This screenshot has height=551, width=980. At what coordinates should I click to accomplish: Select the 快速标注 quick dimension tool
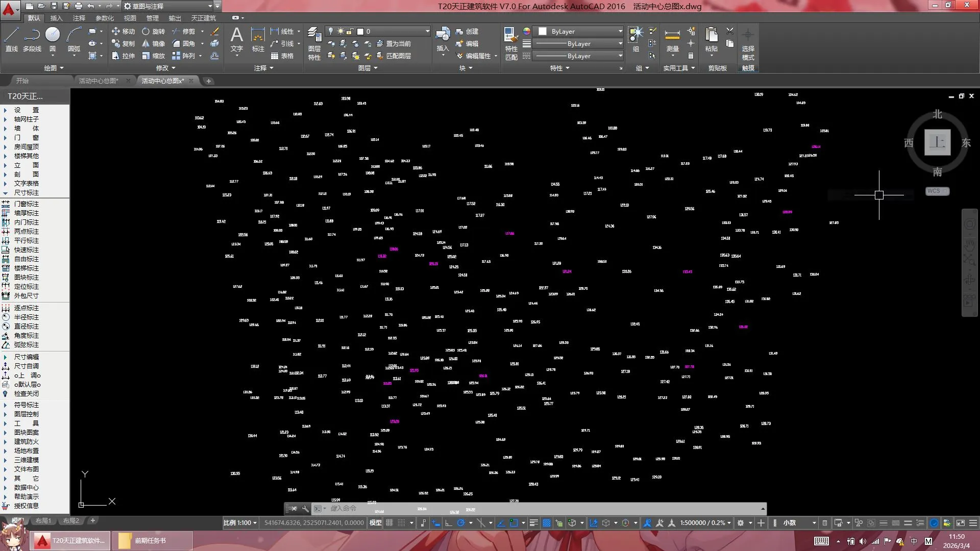(26, 250)
